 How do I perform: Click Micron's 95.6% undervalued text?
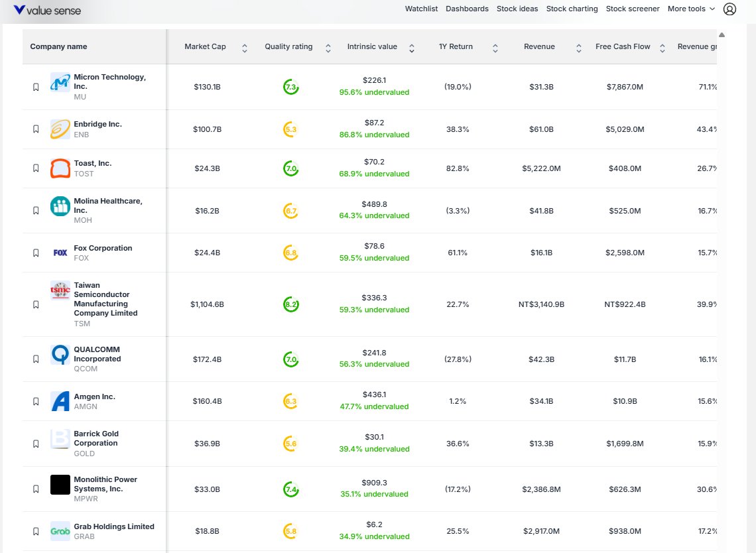click(374, 92)
